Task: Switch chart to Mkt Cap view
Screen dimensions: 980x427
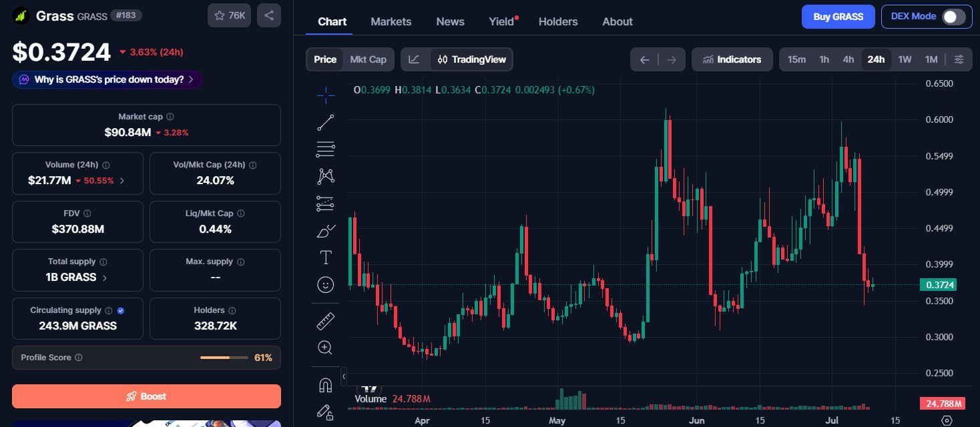Action: [369, 59]
